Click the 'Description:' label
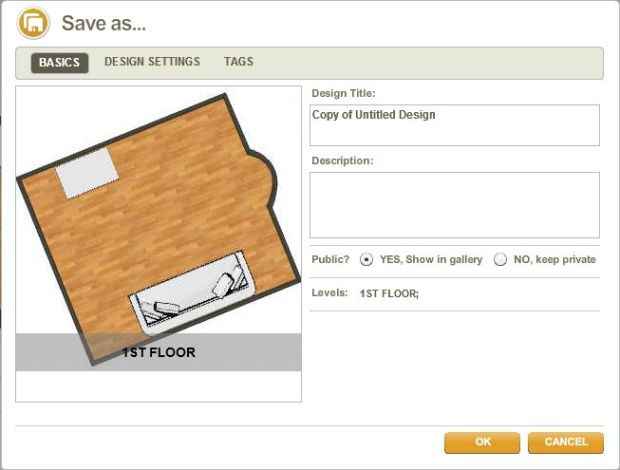This screenshot has width=620, height=470. point(342,161)
